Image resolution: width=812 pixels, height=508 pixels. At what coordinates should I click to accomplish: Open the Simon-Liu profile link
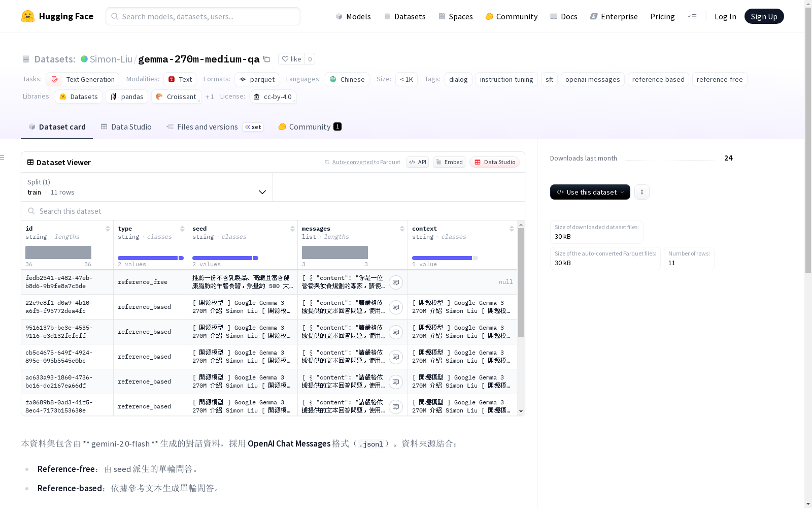[111, 59]
